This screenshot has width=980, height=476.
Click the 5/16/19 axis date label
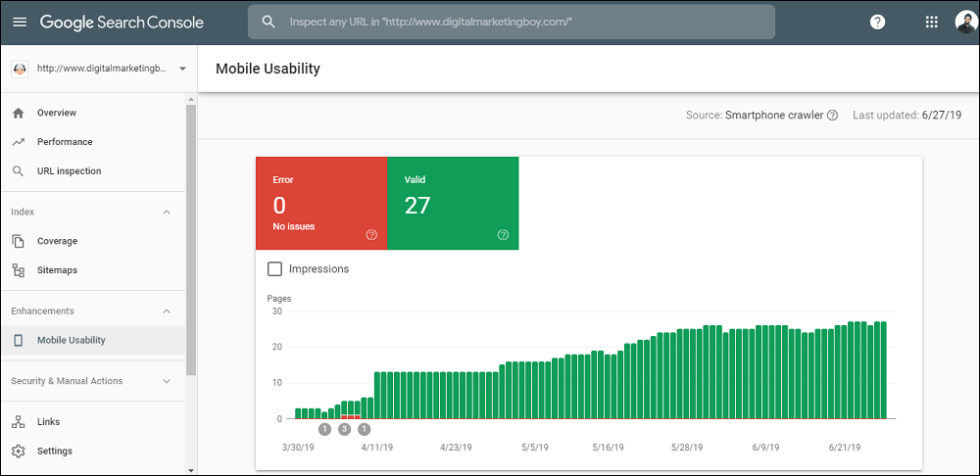click(x=608, y=448)
